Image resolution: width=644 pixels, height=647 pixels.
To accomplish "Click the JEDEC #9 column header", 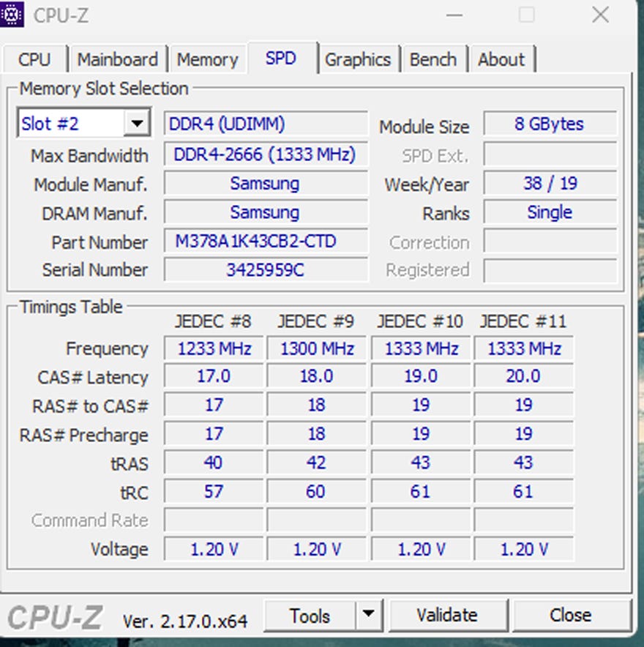I will pyautogui.click(x=316, y=321).
